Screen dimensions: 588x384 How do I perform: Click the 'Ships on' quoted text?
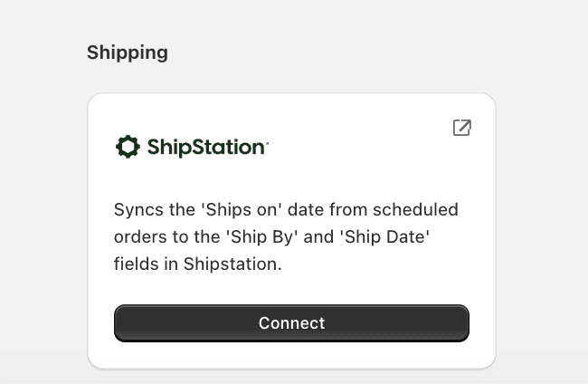[232, 210]
